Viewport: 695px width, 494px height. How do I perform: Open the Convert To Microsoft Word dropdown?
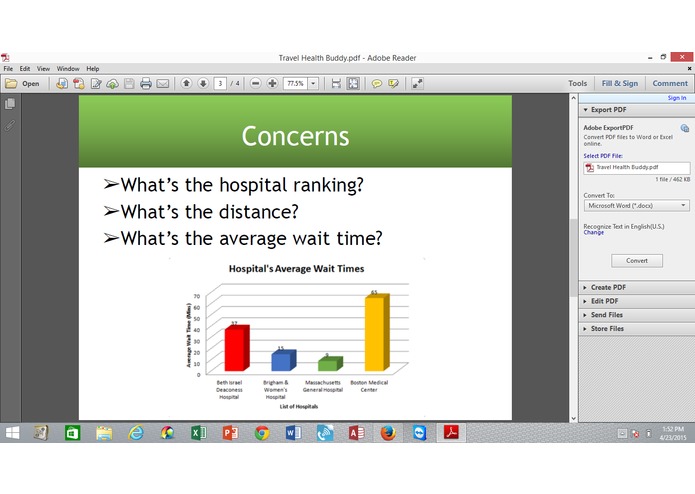pos(636,206)
